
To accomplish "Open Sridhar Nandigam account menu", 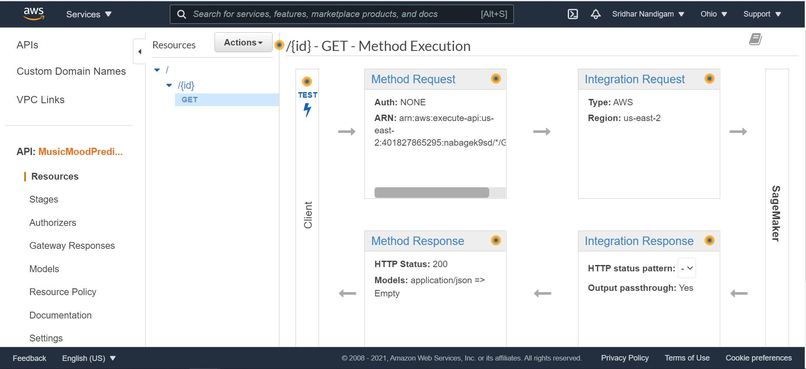I will coord(648,14).
